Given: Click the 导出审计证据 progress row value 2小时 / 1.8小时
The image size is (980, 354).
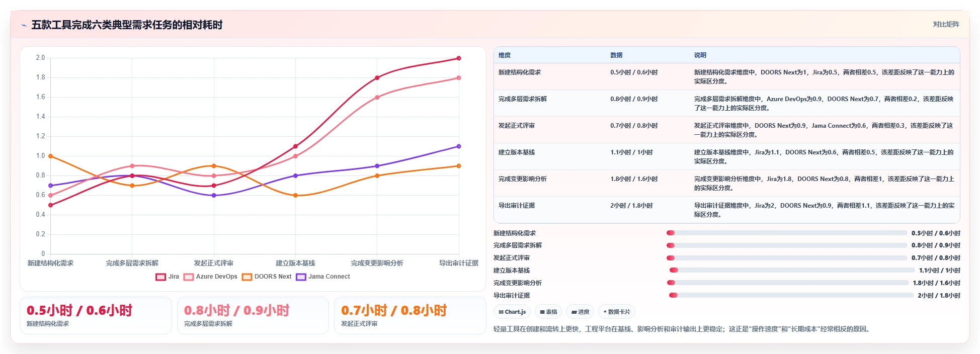Looking at the screenshot, I should (939, 296).
